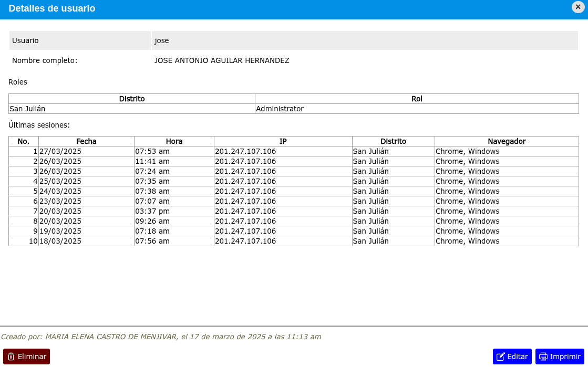Click the Fecha column header
This screenshot has height=367, width=588.
coord(86,141)
